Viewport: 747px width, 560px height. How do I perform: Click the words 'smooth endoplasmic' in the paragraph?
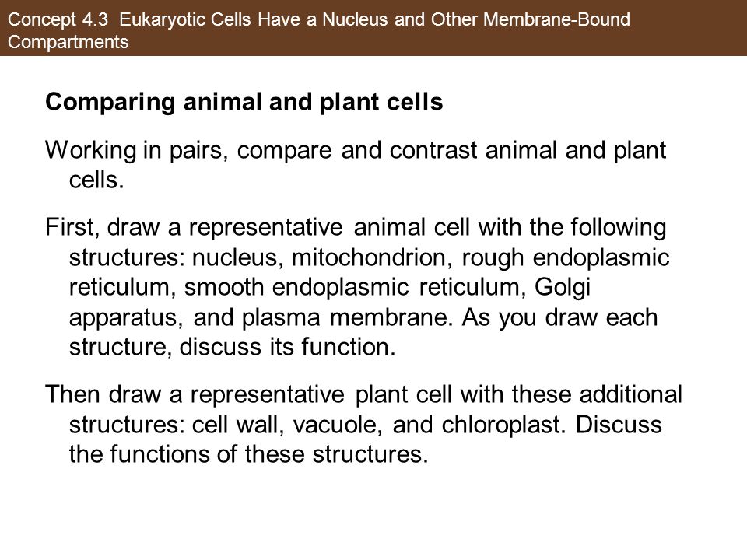[296, 288]
